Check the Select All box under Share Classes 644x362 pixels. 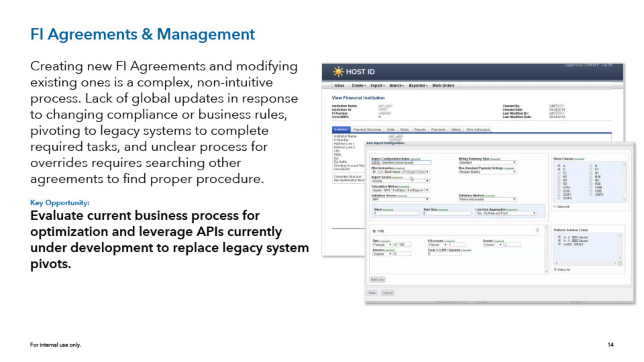(555, 206)
